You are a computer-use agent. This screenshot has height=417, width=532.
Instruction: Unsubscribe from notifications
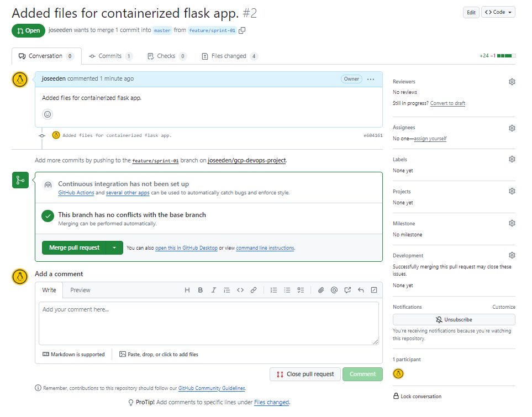pyautogui.click(x=454, y=320)
